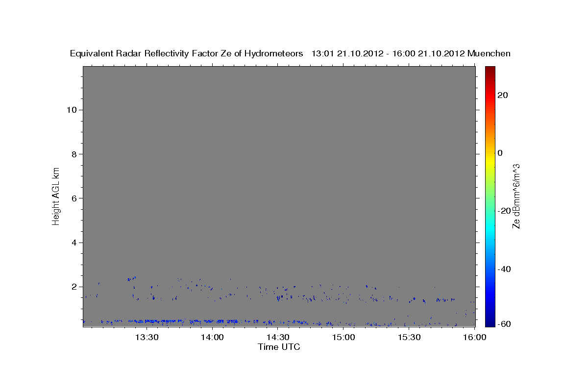
Task: Click the 15:30 time tick label
Action: [x=410, y=338]
